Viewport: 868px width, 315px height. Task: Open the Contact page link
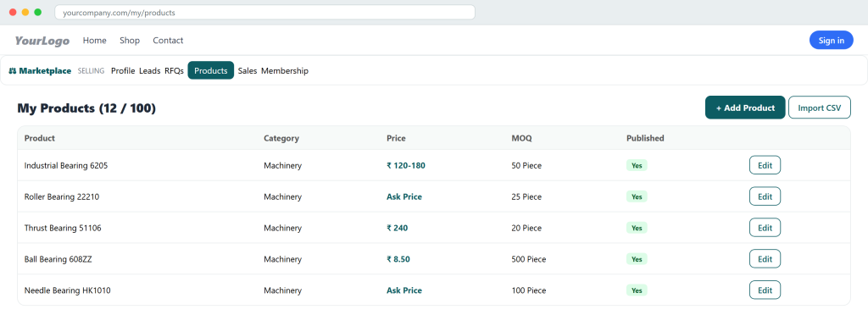point(168,41)
